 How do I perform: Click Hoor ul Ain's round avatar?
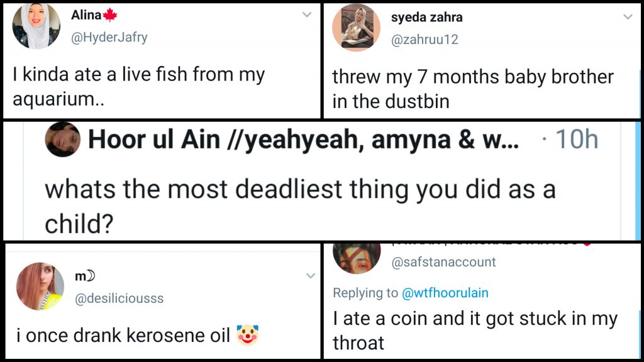tap(63, 140)
